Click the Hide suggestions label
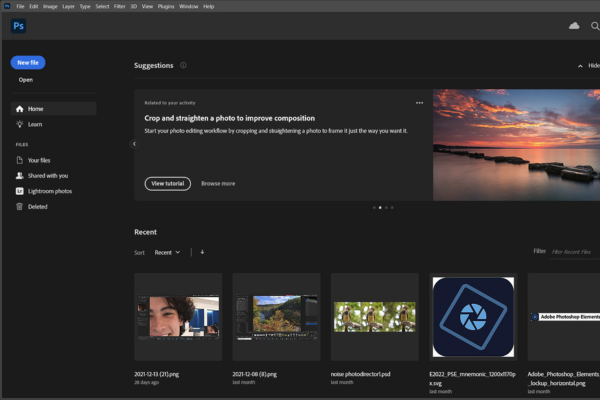Image resolution: width=600 pixels, height=400 pixels. pos(593,65)
